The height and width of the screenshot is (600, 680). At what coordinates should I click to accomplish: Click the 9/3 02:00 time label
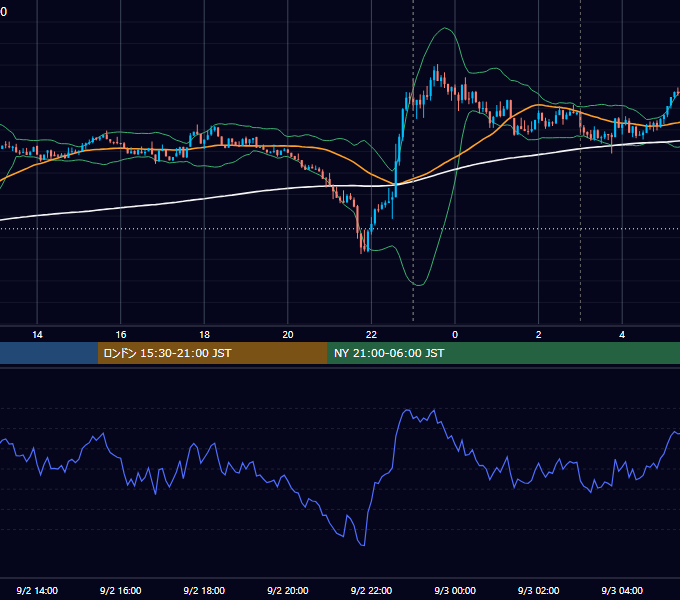[x=538, y=590]
